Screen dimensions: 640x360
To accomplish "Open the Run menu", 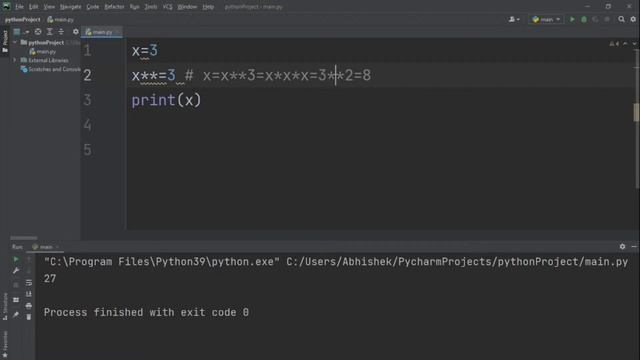I will [134, 7].
